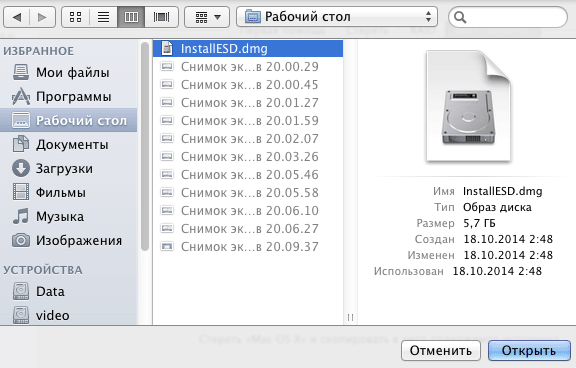Click the Фильмы film strip icon

click(21, 192)
